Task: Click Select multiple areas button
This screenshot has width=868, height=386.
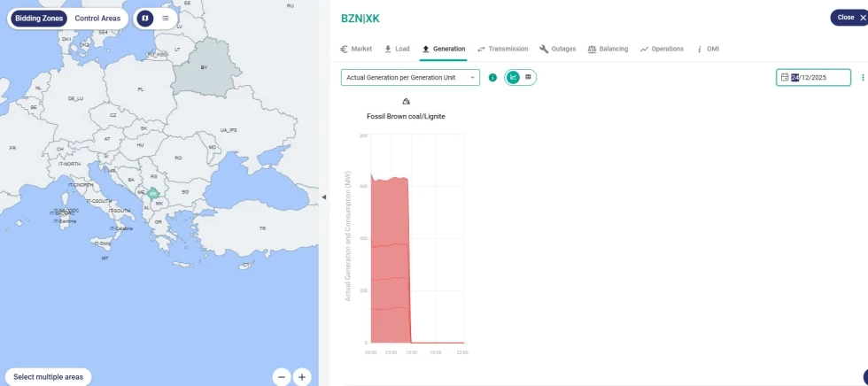Action: pos(48,377)
